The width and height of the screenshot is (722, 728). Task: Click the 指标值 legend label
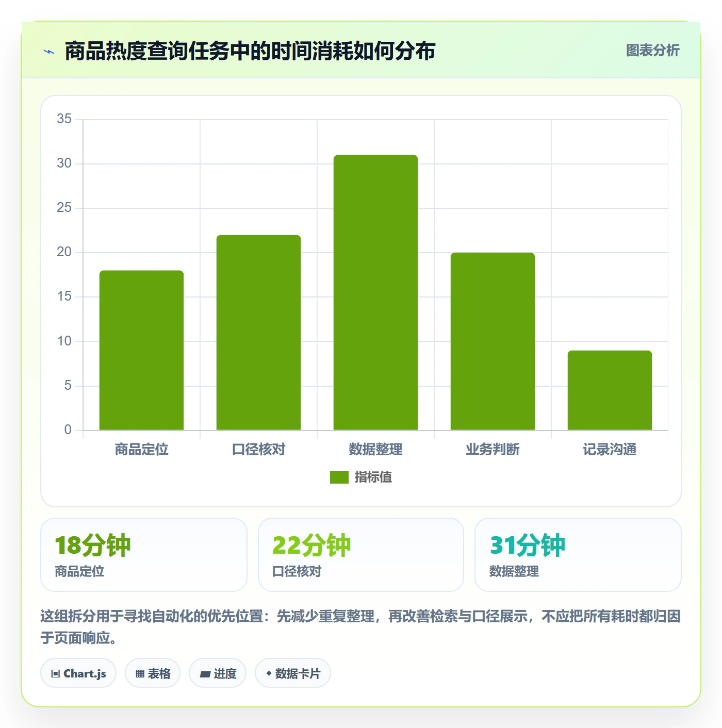click(373, 477)
